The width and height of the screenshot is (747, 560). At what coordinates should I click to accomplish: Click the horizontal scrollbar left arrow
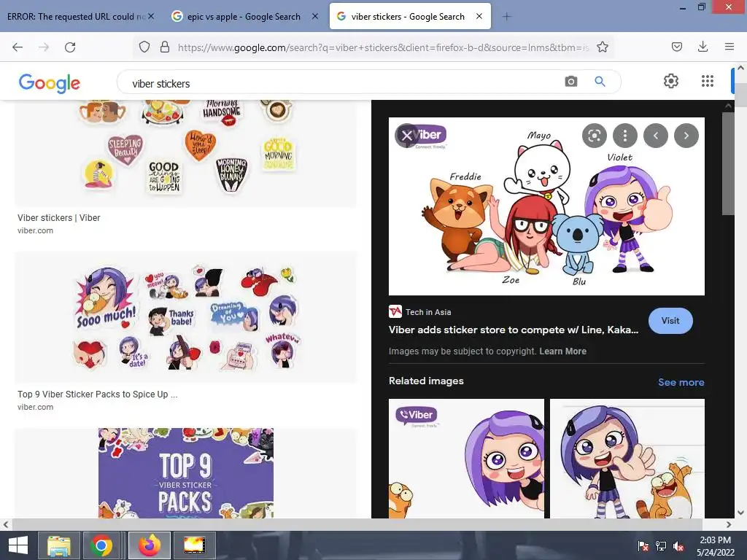click(x=5, y=524)
